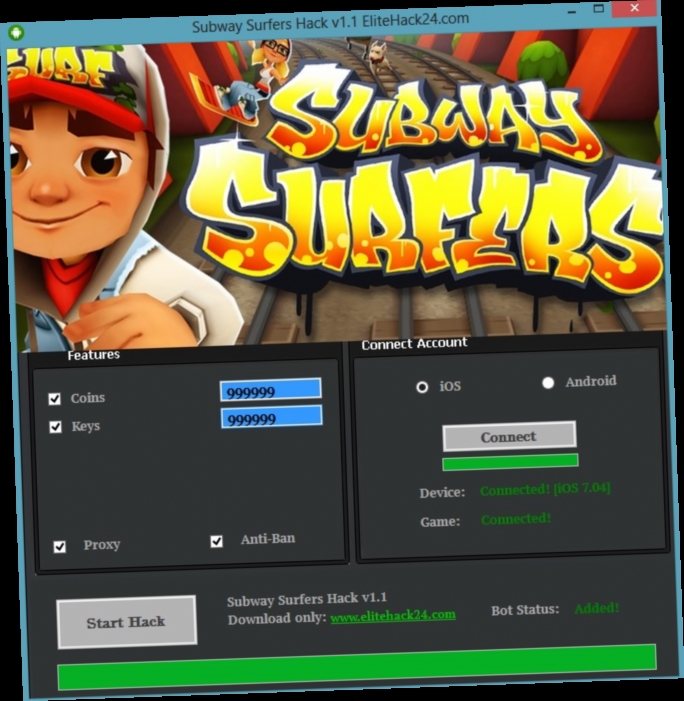Click the 'Device:' label

(x=442, y=493)
